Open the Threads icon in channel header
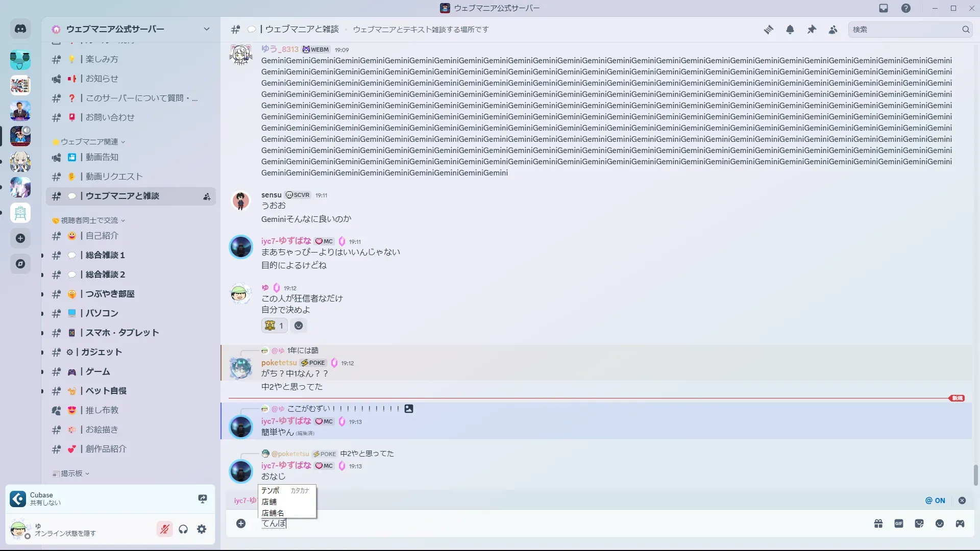Viewport: 980px width, 551px height. (x=768, y=30)
